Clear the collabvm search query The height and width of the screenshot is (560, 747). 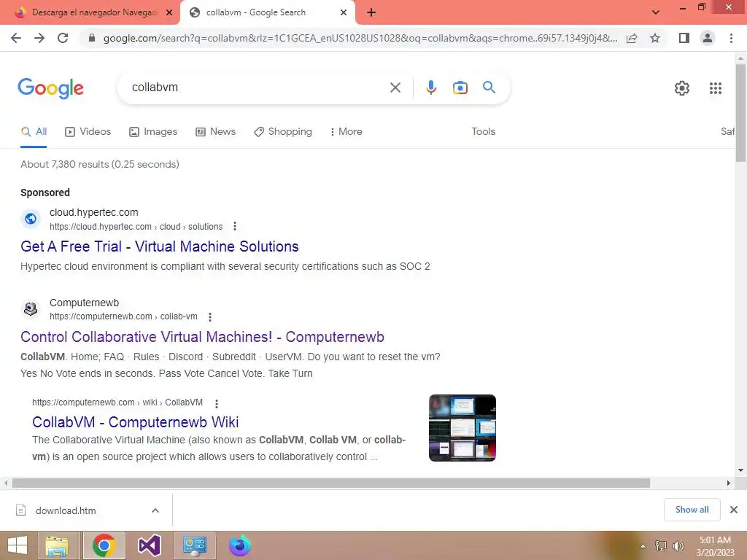click(395, 87)
